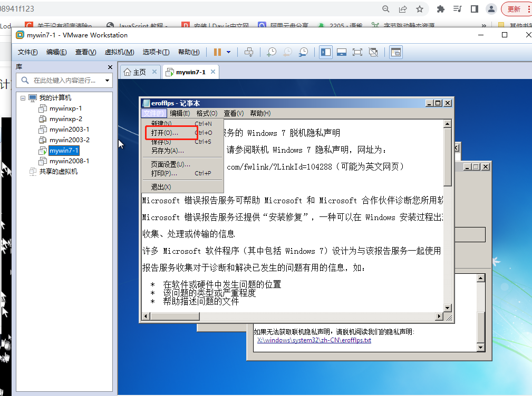Click the library search input field
The height and width of the screenshot is (396, 532).
point(64,80)
